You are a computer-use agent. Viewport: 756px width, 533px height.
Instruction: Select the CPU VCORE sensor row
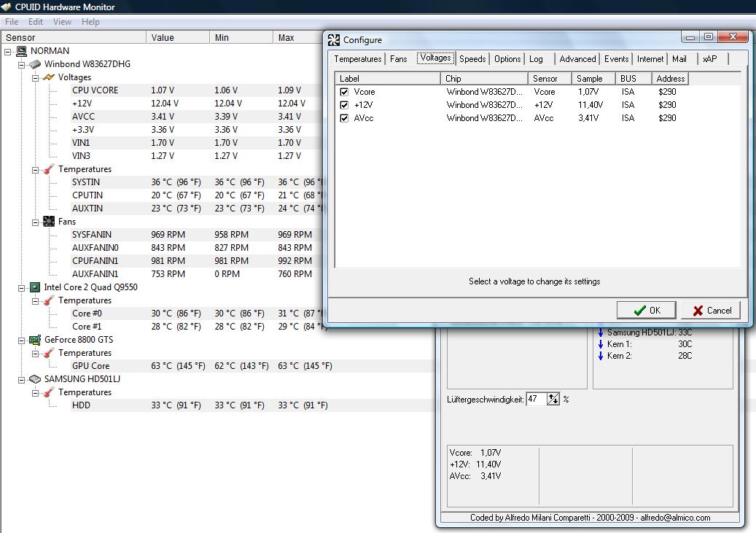pyautogui.click(x=196, y=90)
